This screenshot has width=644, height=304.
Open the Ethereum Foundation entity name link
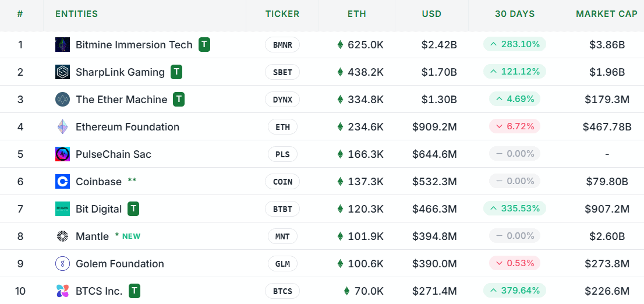[x=128, y=127]
